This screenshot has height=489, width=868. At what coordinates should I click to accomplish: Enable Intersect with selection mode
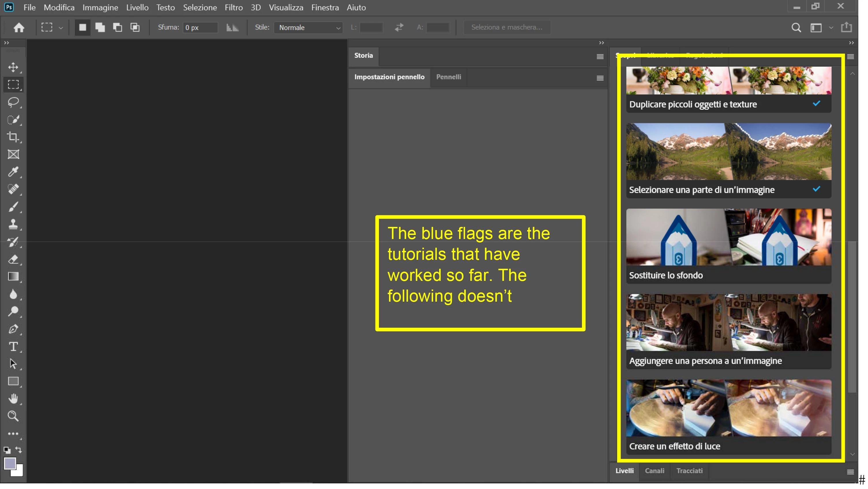click(x=135, y=27)
